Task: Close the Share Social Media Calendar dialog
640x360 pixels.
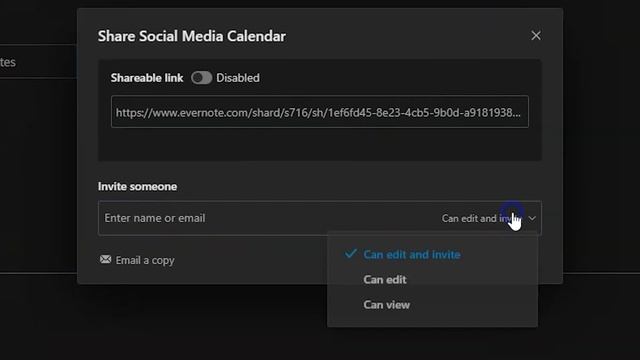Action: 536,36
